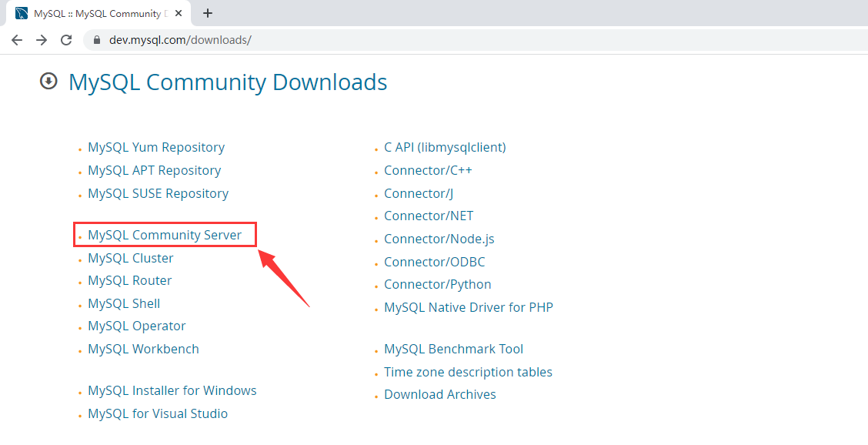The width and height of the screenshot is (868, 445).
Task: Open MySQL Router link
Action: coord(129,280)
